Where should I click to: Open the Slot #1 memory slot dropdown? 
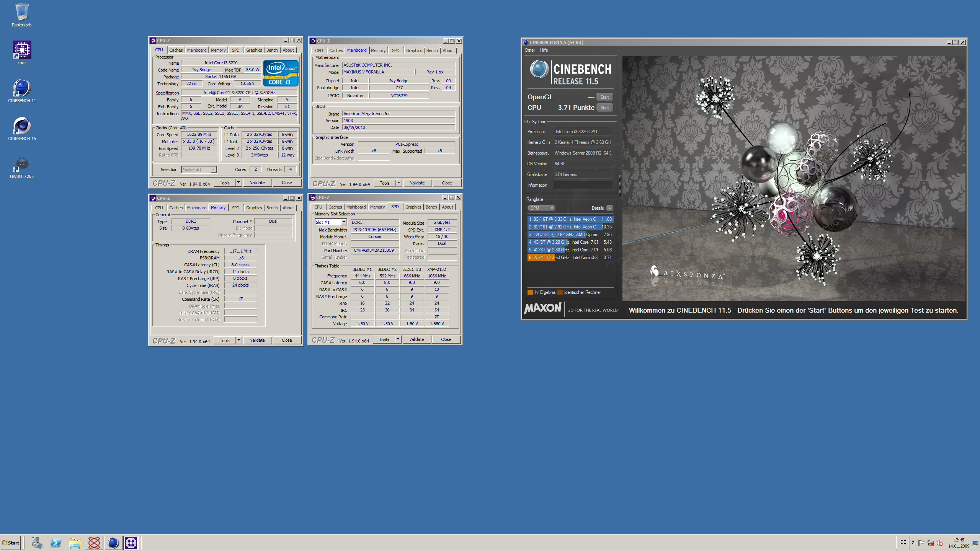[x=344, y=222]
